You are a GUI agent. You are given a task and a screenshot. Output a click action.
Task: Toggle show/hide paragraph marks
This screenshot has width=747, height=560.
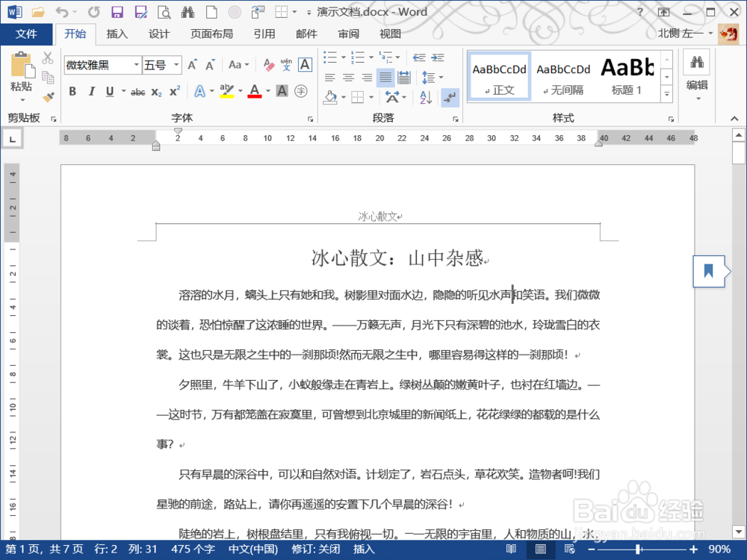[450, 98]
